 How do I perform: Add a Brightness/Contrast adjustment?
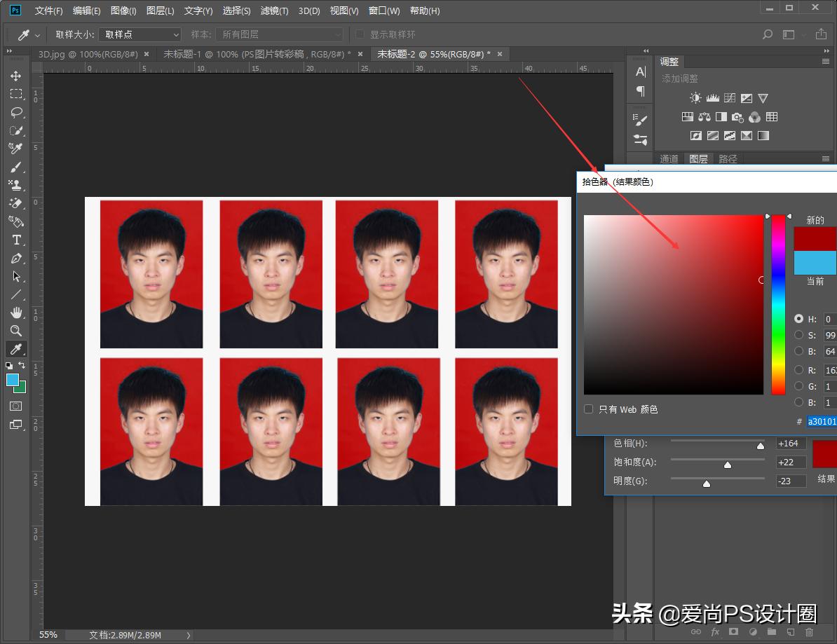point(695,98)
